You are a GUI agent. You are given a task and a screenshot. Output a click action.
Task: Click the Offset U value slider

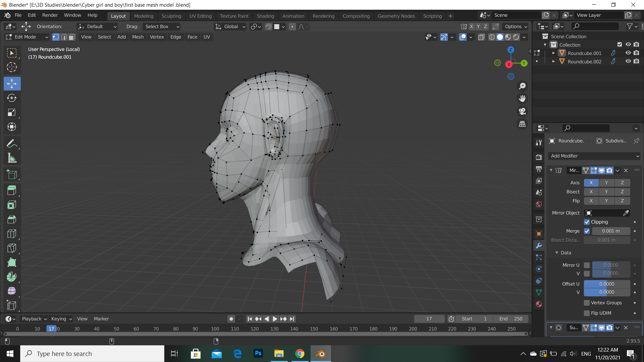click(x=607, y=284)
